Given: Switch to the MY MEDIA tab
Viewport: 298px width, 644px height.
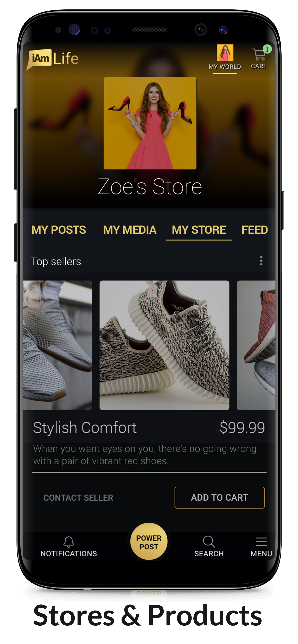Looking at the screenshot, I should [x=130, y=230].
